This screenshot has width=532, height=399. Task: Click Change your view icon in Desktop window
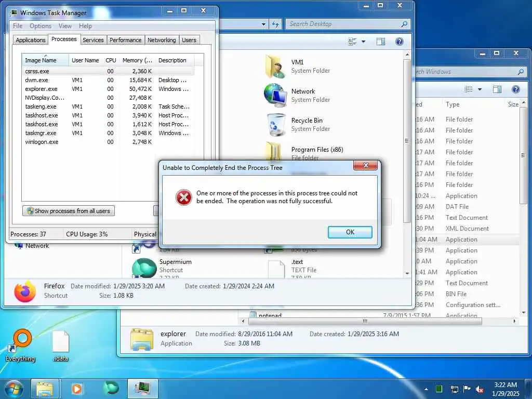click(x=353, y=42)
